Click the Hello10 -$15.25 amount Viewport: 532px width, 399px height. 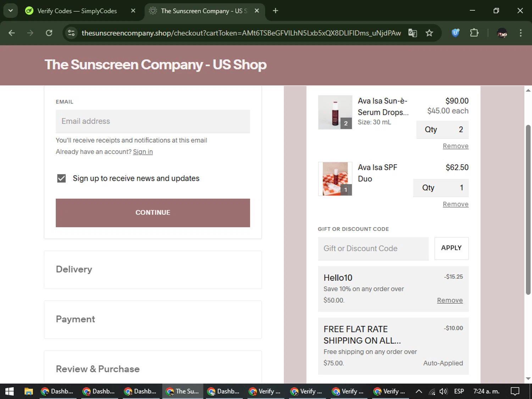click(453, 277)
